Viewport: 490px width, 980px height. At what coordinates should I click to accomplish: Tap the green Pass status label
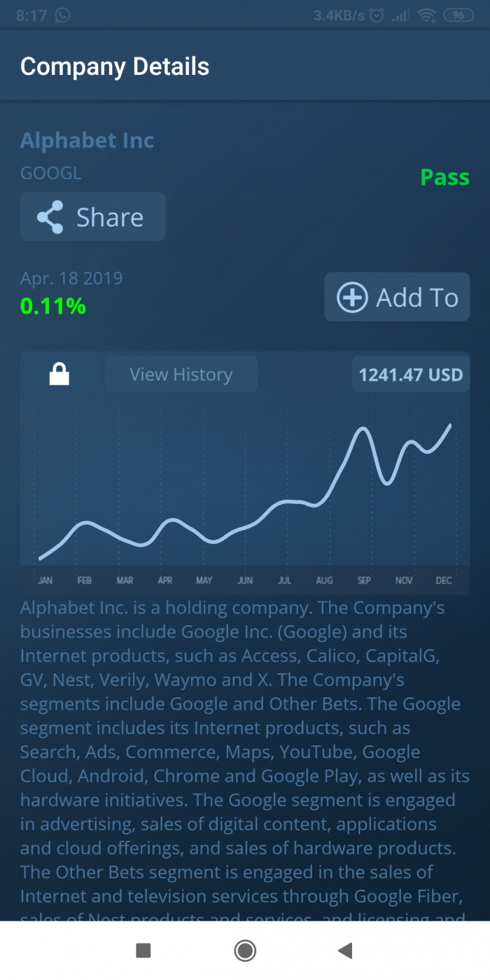point(444,177)
